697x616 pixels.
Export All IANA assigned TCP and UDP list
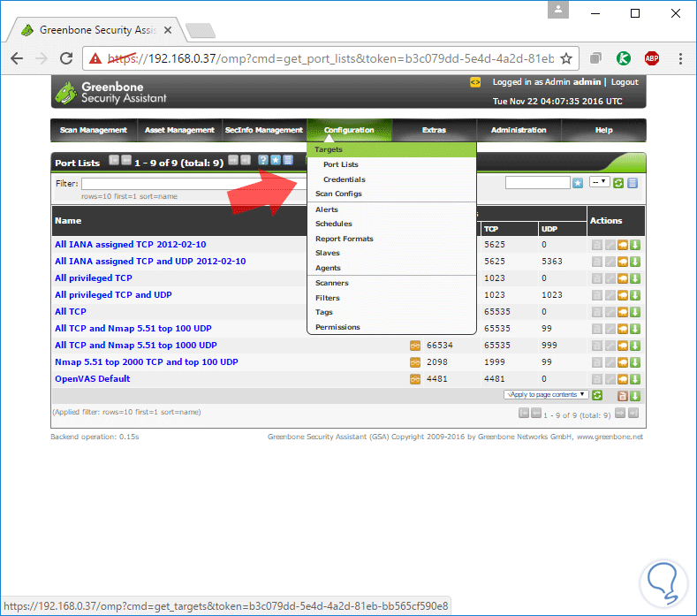[x=635, y=262]
